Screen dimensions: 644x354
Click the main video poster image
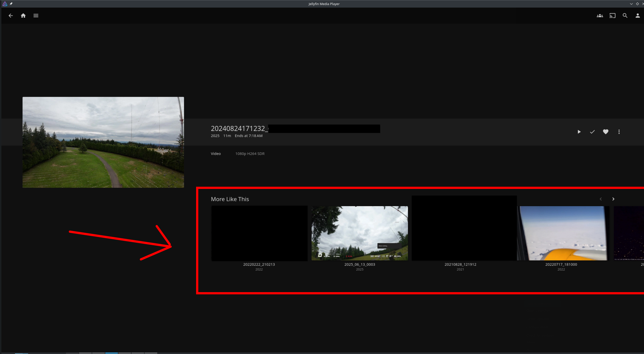103,142
